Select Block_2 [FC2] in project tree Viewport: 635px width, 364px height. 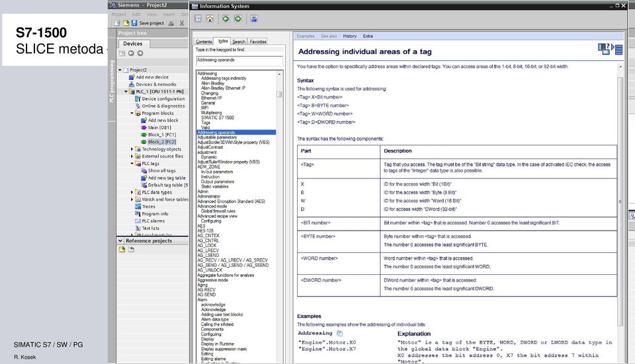161,142
